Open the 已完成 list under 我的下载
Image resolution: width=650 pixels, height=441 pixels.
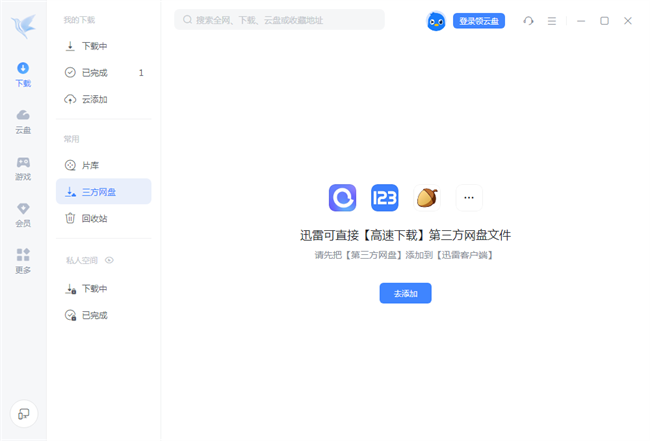(94, 72)
